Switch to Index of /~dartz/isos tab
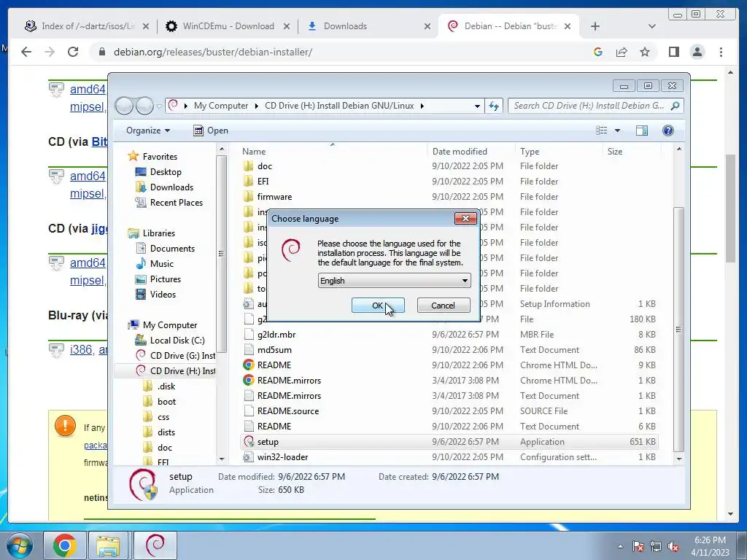 (88, 26)
